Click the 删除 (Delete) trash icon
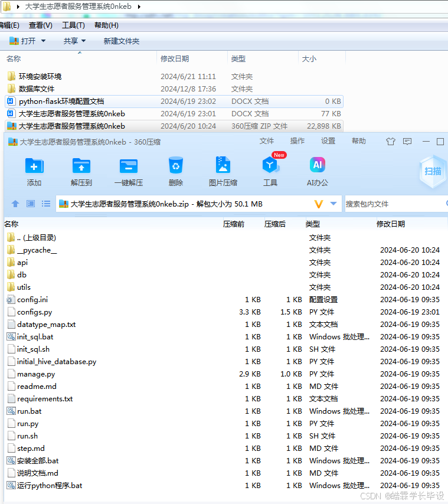The height and width of the screenshot is (504, 448). pyautogui.click(x=176, y=166)
